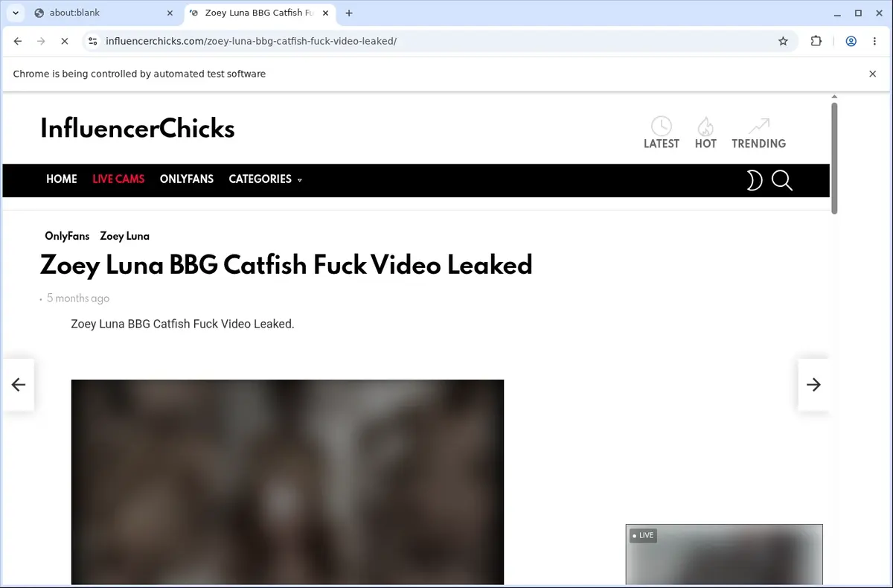Screen dimensions: 893x588
Task: Open the Chrome tab search dropdown
Action: (x=16, y=13)
